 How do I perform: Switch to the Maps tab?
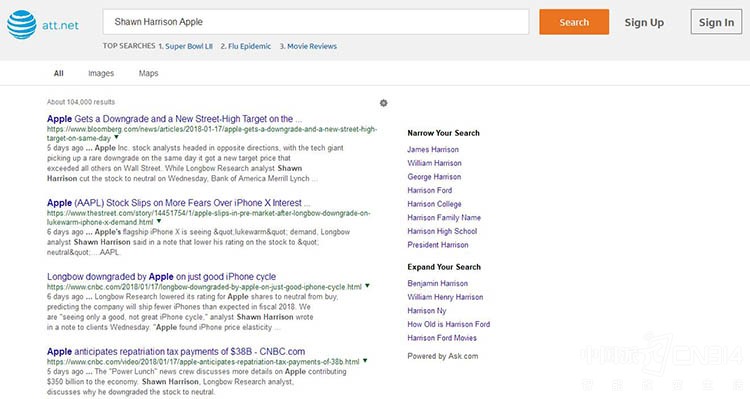tap(148, 73)
